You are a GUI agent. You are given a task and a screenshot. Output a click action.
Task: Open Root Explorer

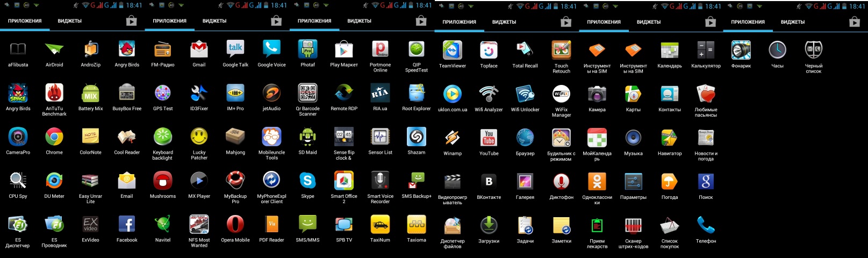coord(416,94)
